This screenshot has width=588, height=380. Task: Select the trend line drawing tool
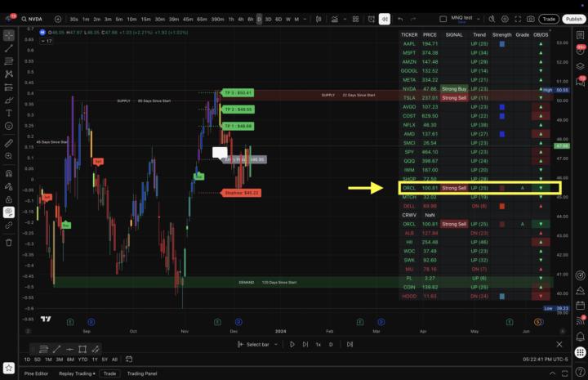pos(9,48)
